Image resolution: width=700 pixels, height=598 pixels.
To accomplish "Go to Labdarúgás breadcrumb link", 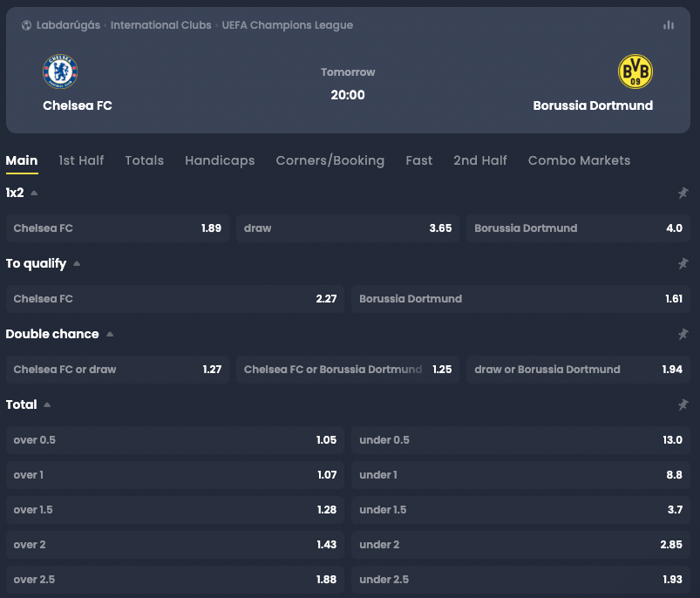I will [68, 25].
